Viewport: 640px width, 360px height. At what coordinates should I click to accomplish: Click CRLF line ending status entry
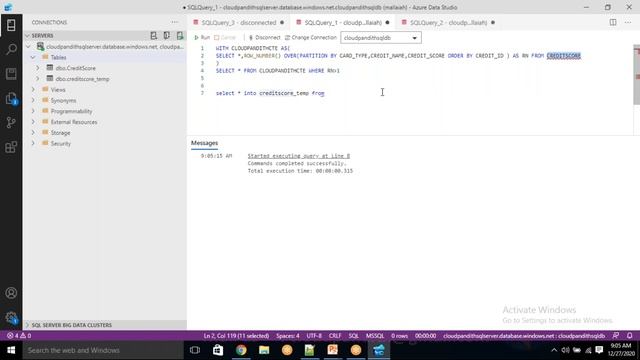(x=335, y=336)
